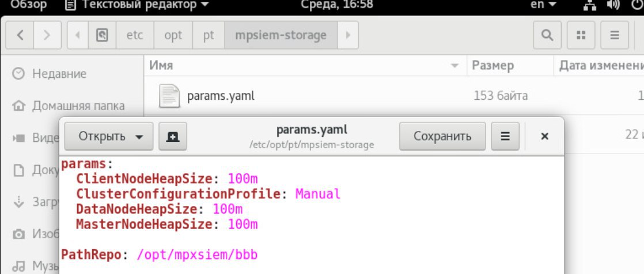The image size is (644, 274).
Task: Open power menu in top bar
Action: tap(638, 6)
